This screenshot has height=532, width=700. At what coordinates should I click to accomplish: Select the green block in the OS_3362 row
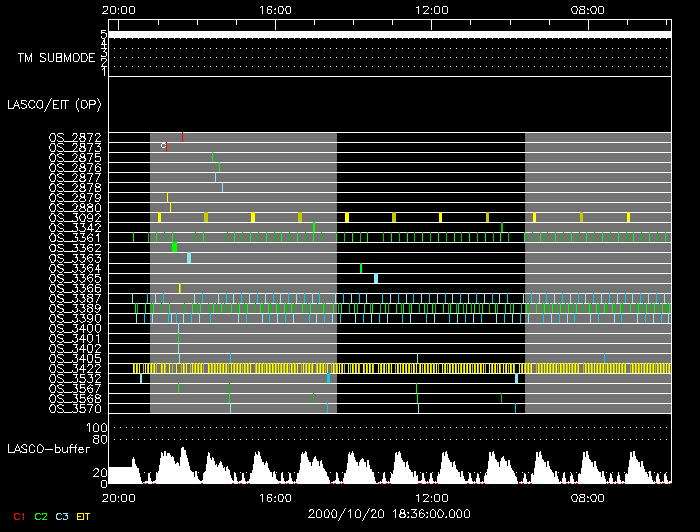[175, 247]
